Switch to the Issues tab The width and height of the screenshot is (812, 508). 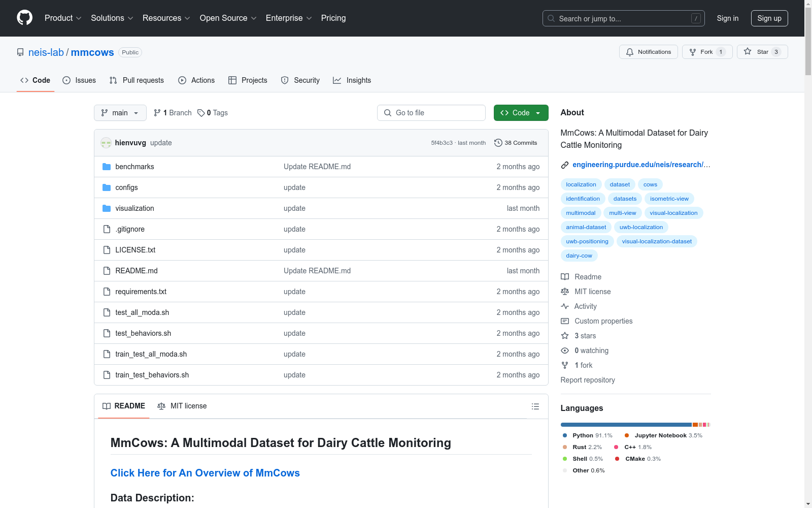(x=79, y=80)
